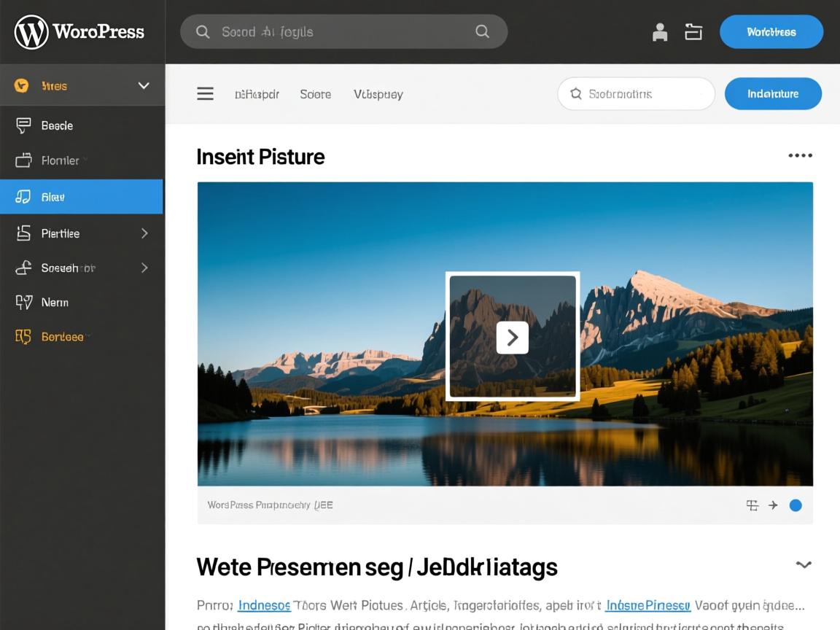Toggle the blue dot indicator below image
The height and width of the screenshot is (630, 840).
click(x=796, y=505)
